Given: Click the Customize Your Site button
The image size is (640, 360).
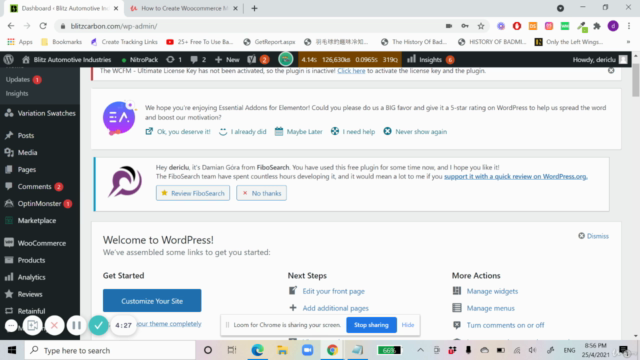Looking at the screenshot, I should [152, 301].
